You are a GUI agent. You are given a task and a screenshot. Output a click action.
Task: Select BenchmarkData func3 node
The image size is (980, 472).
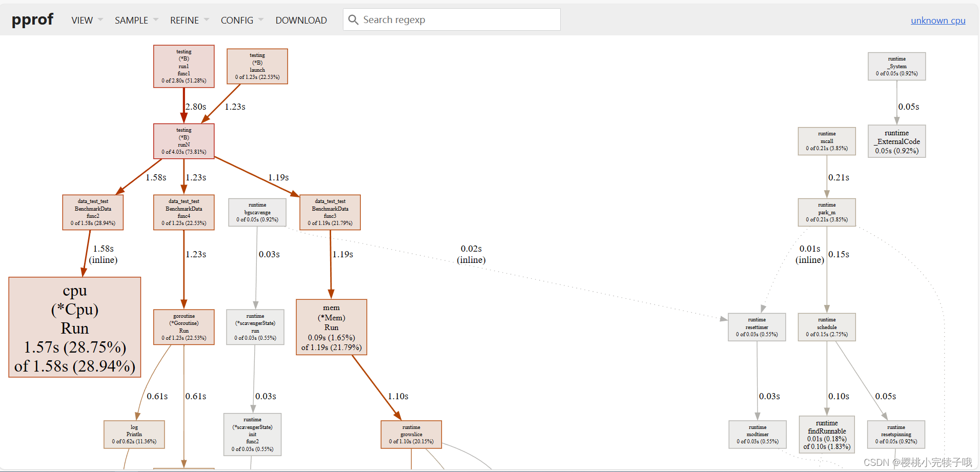[x=330, y=212]
